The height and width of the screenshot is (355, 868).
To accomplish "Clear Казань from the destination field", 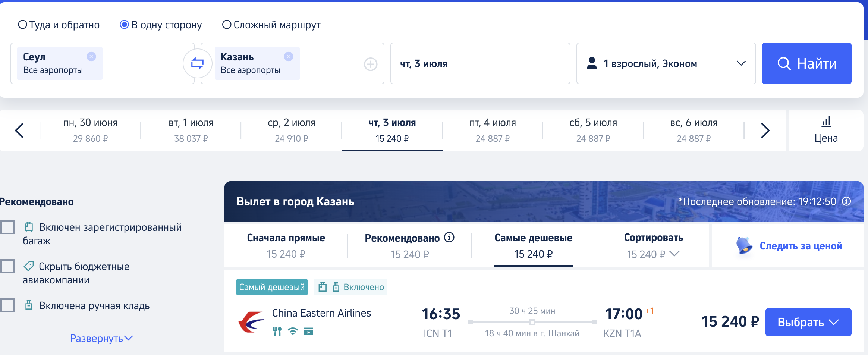I will click(x=289, y=56).
